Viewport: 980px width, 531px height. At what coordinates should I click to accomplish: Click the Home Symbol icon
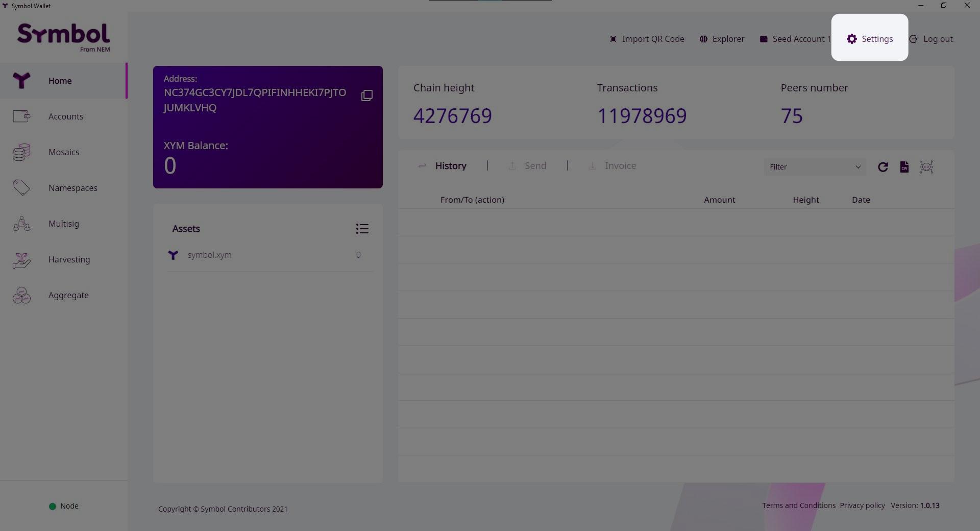click(21, 81)
